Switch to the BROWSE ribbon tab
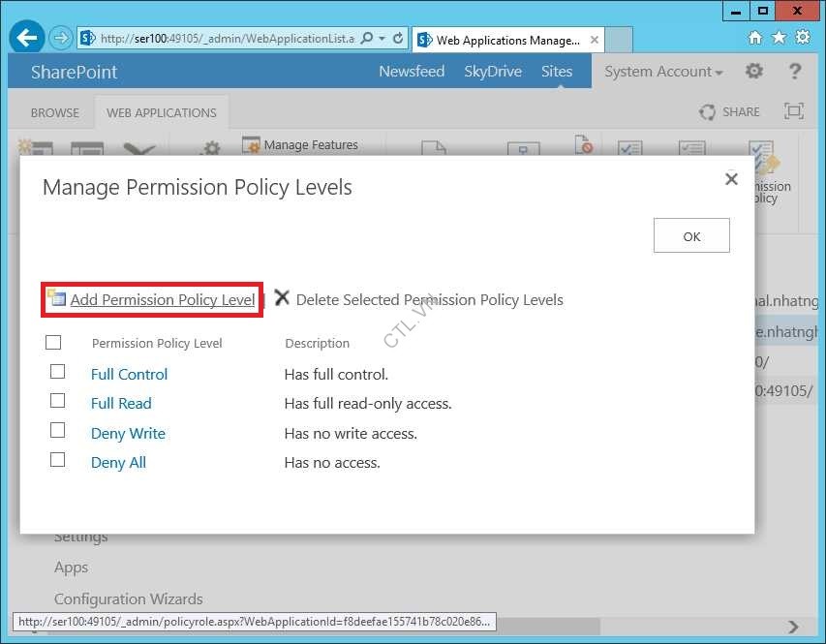This screenshot has height=644, width=826. point(55,112)
